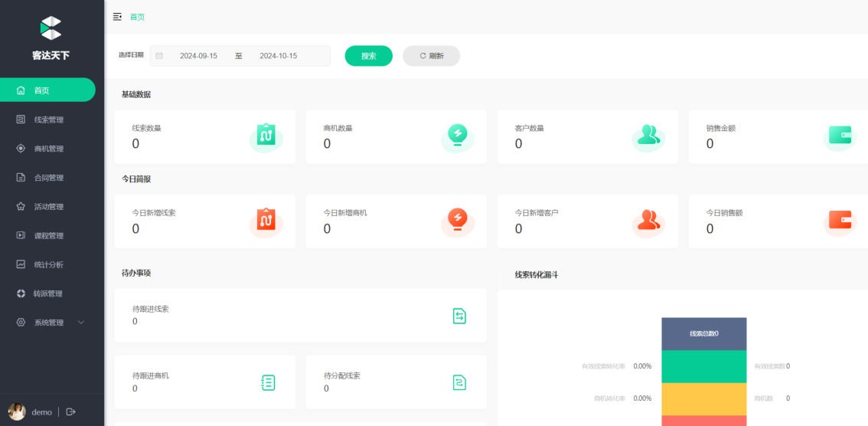Screen dimensions: 868x426
Task: Click the calendar icon in date picker
Action: pyautogui.click(x=159, y=56)
